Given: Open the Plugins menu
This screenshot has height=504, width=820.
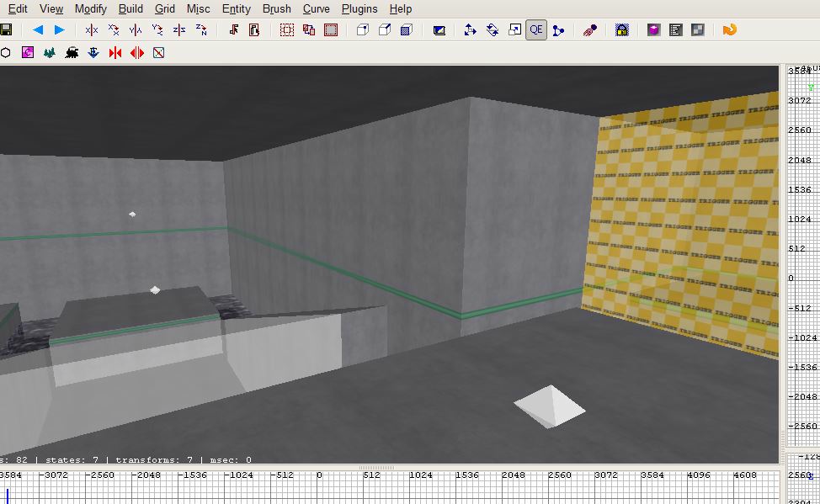Looking at the screenshot, I should point(359,8).
